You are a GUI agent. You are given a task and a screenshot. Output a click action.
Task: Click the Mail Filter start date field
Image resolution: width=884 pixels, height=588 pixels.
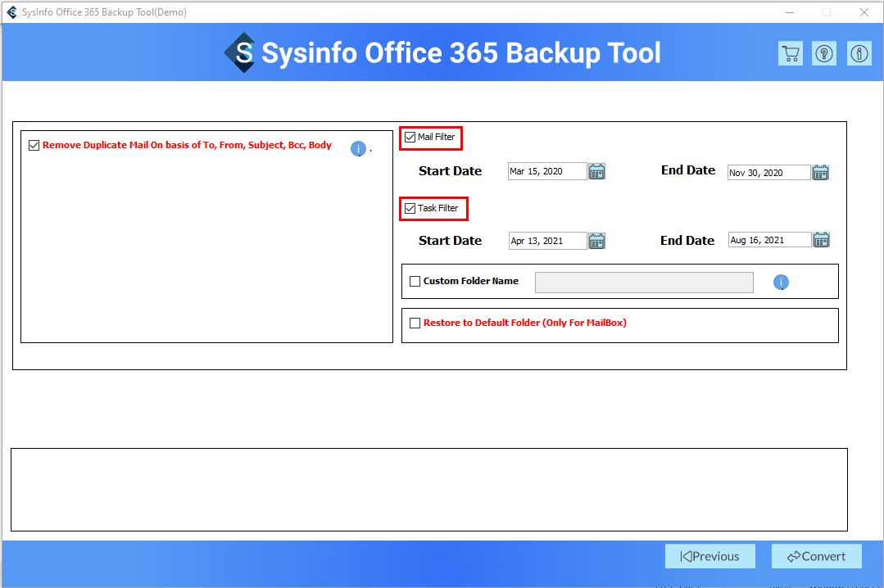click(546, 172)
